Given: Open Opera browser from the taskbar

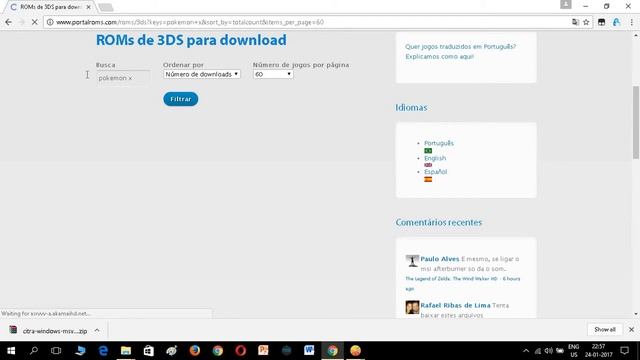Looking at the screenshot, I should point(240,351).
